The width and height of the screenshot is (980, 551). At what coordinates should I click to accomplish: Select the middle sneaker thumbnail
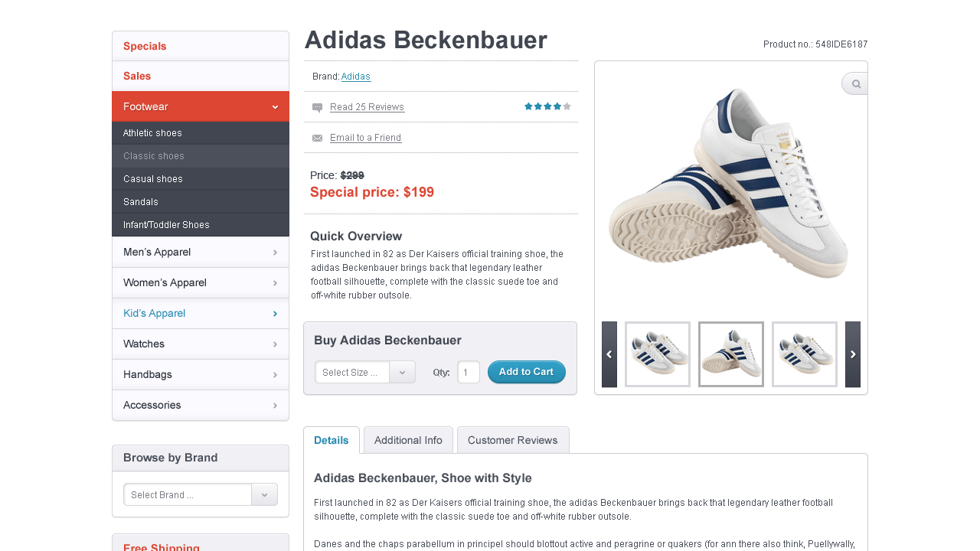[730, 354]
